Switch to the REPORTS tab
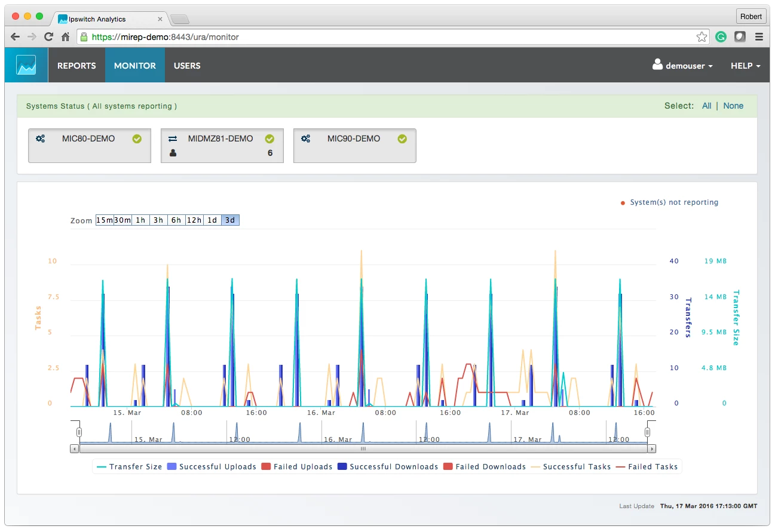775x532 pixels. (76, 66)
